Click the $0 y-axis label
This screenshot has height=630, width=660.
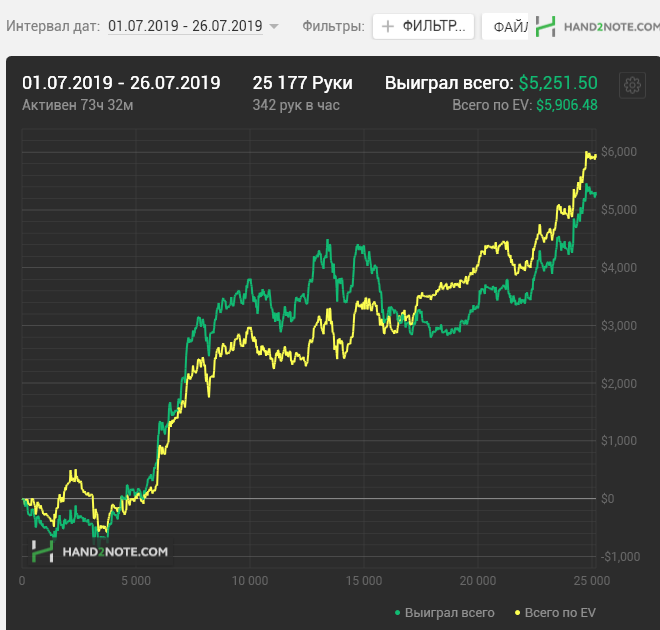pos(607,499)
